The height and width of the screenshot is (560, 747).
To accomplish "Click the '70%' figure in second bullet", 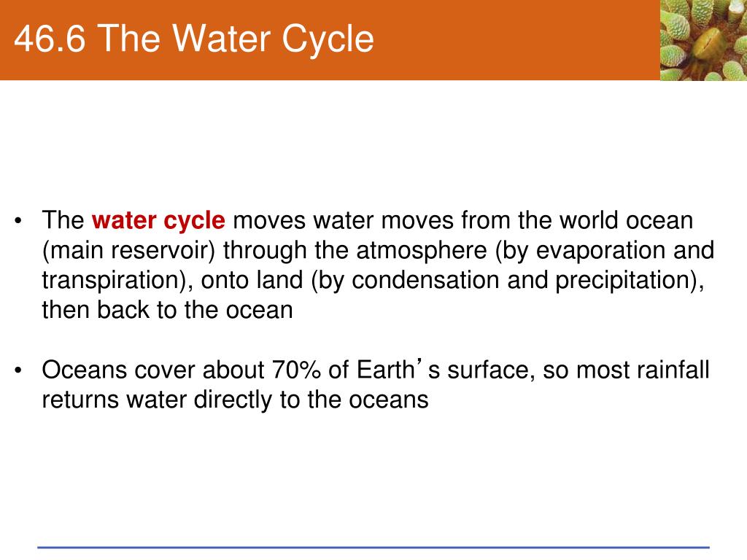I will [x=296, y=370].
